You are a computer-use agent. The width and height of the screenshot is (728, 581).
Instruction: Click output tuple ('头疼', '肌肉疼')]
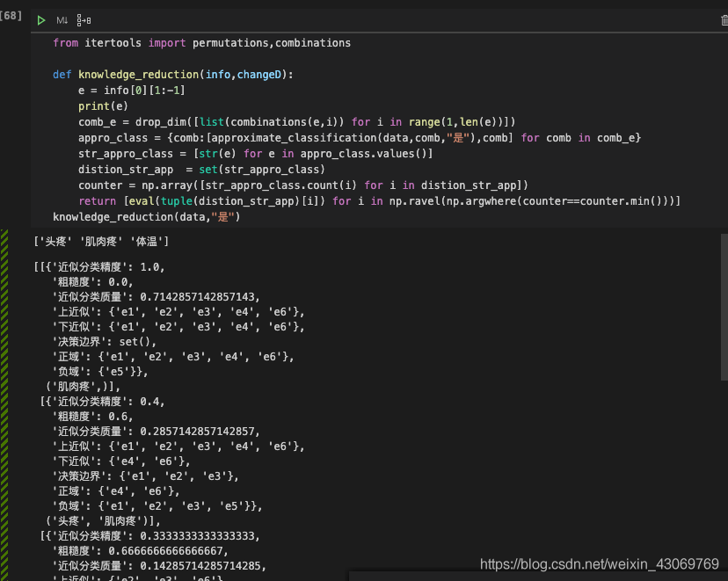click(103, 521)
